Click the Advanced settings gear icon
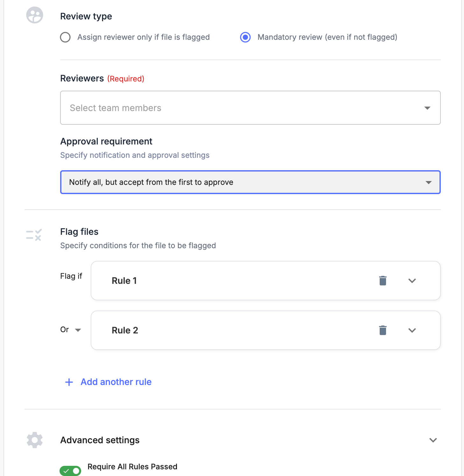Viewport: 464px width, 476px height. pyautogui.click(x=34, y=440)
